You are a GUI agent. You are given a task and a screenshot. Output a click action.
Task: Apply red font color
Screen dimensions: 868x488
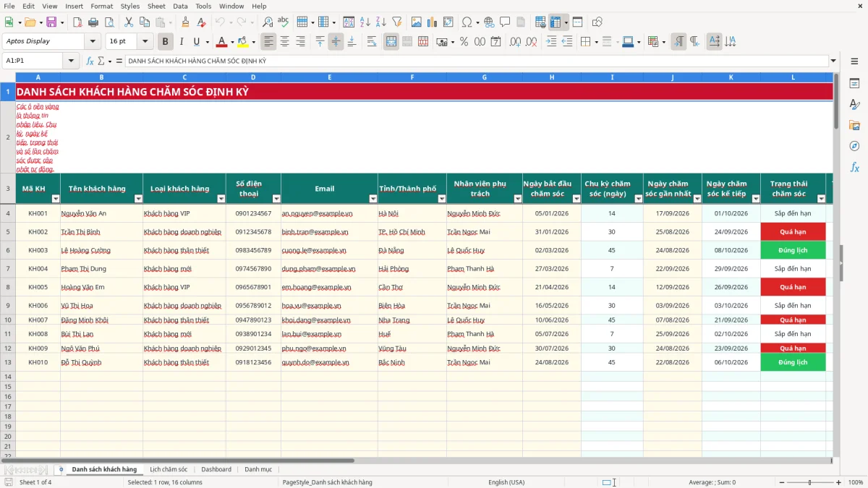pos(221,42)
